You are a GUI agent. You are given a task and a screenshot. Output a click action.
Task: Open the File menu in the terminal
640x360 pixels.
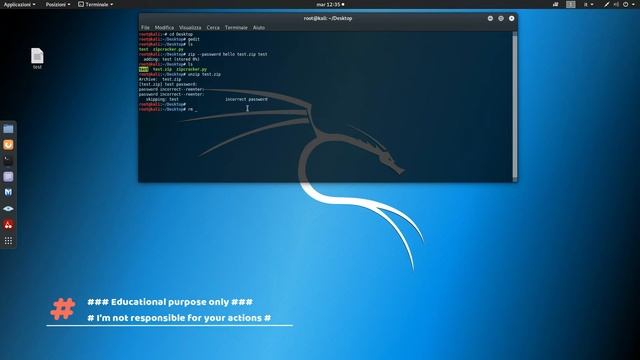145,28
